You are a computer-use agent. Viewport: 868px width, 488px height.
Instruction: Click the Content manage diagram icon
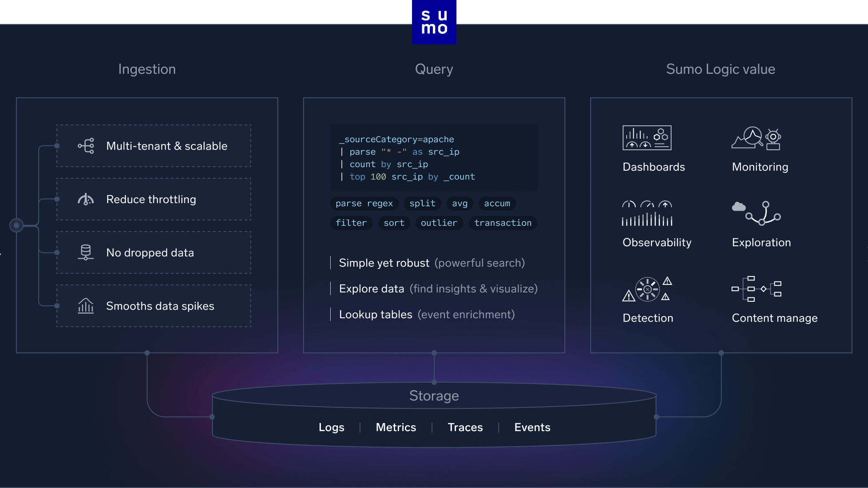coord(756,289)
